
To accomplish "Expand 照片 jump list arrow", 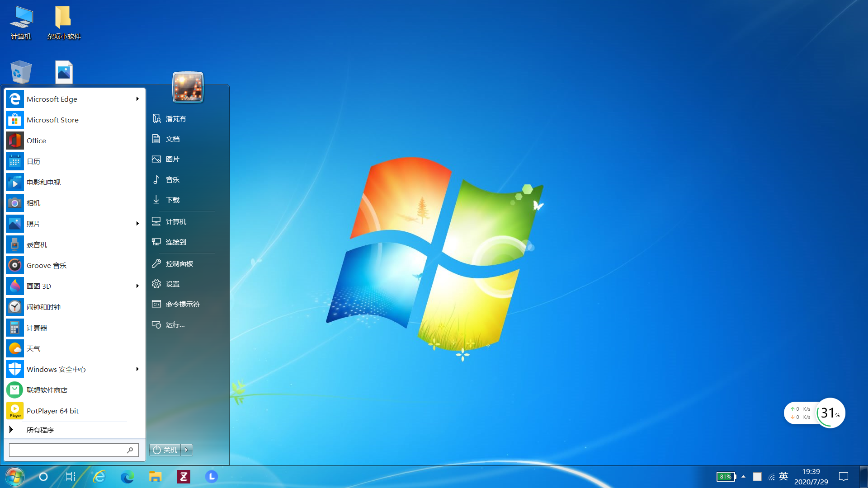I will coord(137,224).
